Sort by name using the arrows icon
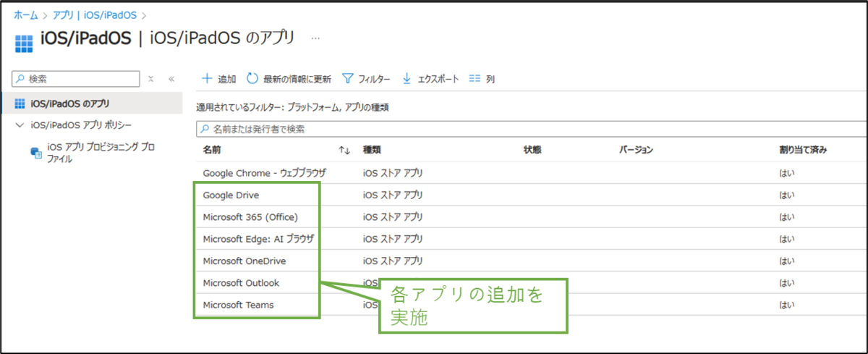The image size is (868, 354). click(344, 151)
